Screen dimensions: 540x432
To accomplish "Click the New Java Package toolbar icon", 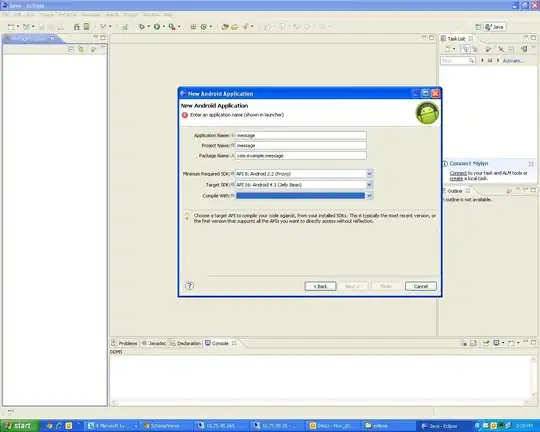I will pyautogui.click(x=193, y=27).
